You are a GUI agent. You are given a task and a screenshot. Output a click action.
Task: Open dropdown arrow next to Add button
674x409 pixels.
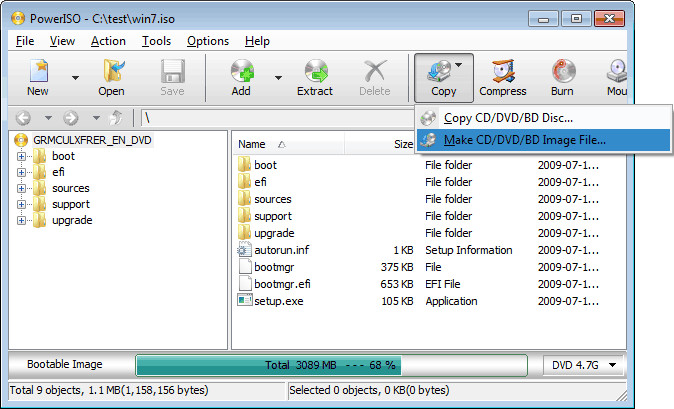[x=278, y=76]
